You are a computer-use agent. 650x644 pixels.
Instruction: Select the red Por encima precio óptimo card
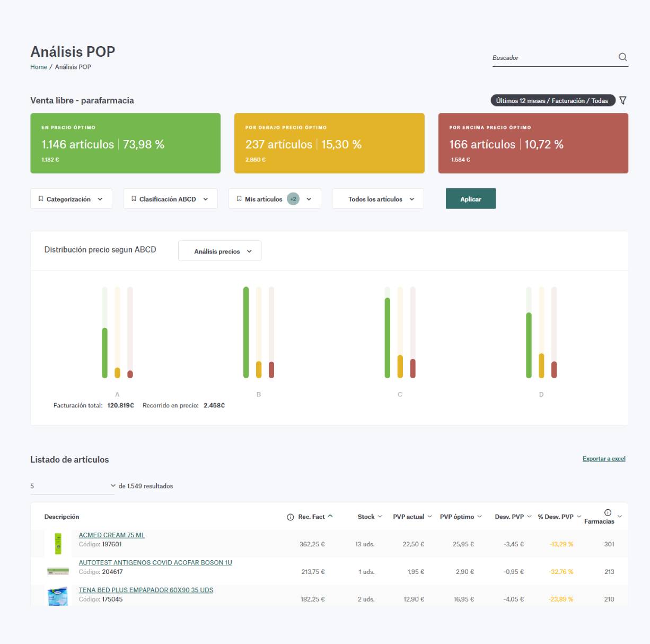coord(533,143)
